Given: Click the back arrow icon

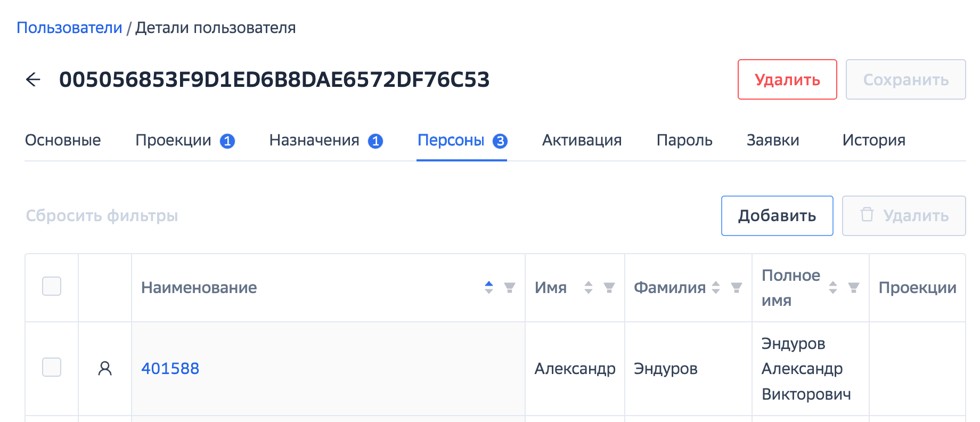Looking at the screenshot, I should (33, 80).
